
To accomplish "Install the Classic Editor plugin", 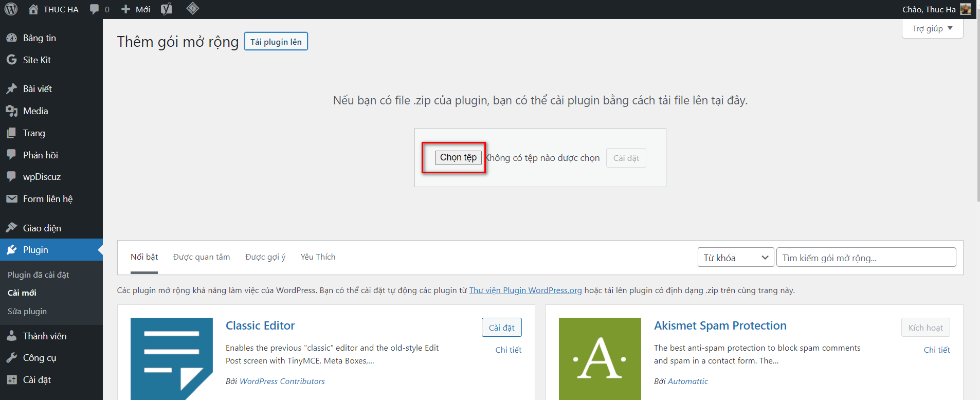I will coord(501,328).
